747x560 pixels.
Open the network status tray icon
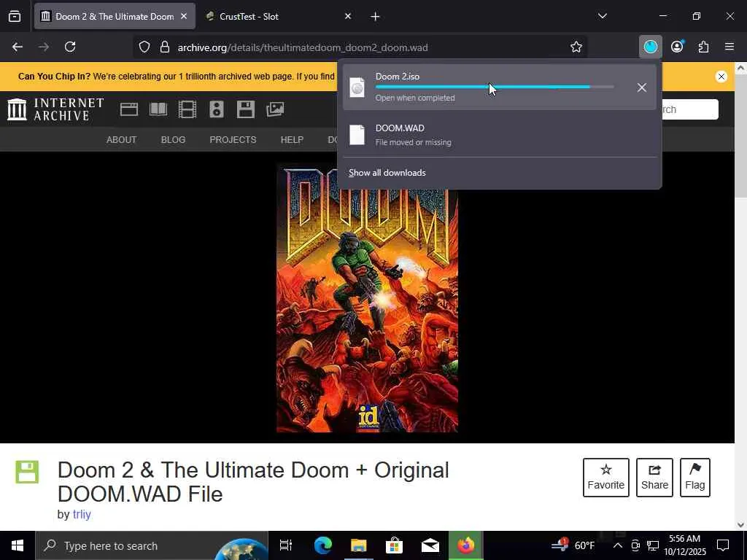coord(653,545)
